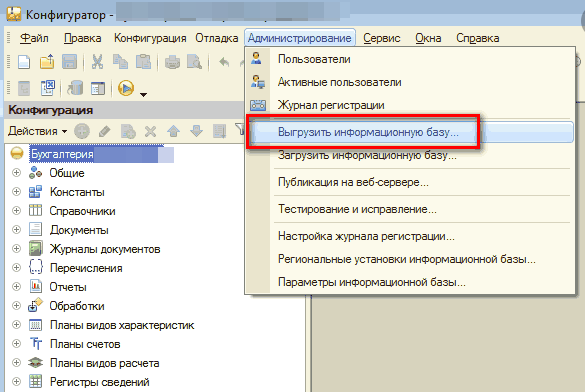Create a new document with toolbar icon
The image size is (585, 392).
click(x=24, y=62)
